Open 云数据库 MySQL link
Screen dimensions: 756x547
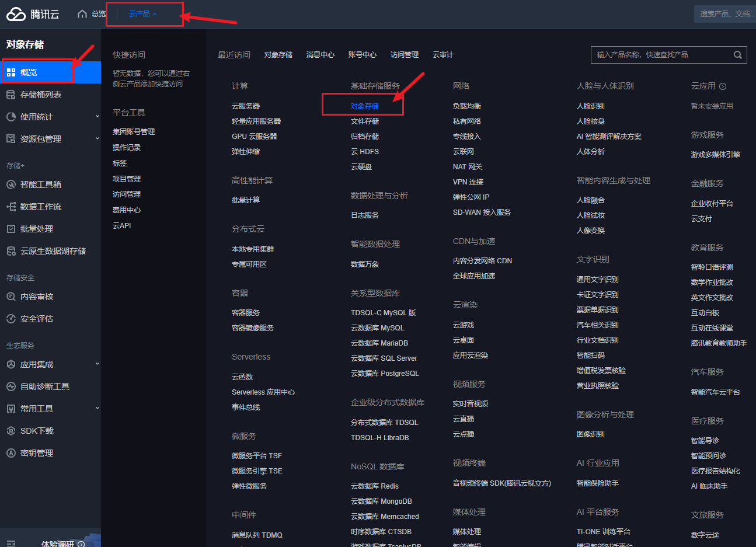378,328
